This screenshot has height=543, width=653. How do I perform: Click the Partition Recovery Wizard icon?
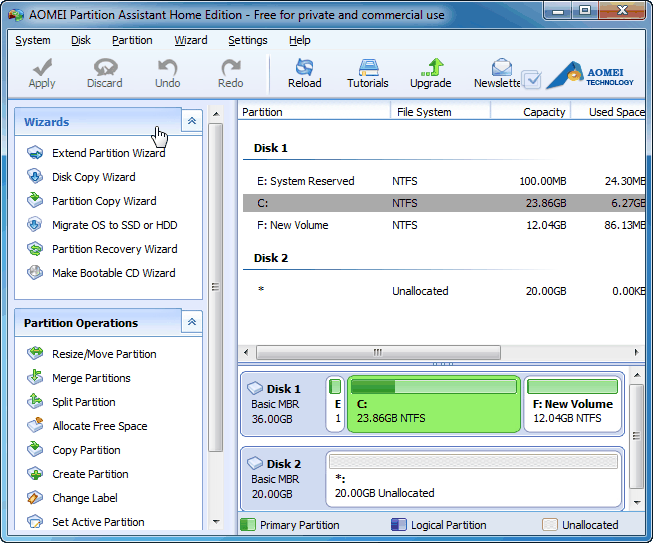35,249
